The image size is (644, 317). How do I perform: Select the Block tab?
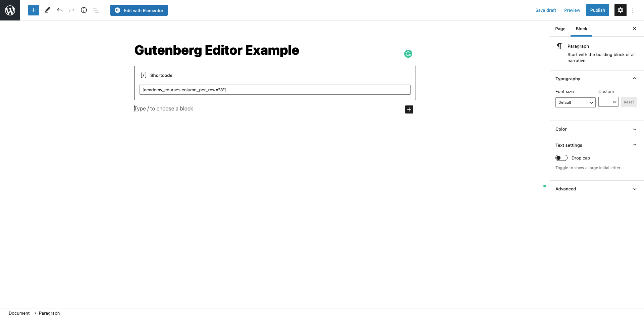tap(581, 29)
